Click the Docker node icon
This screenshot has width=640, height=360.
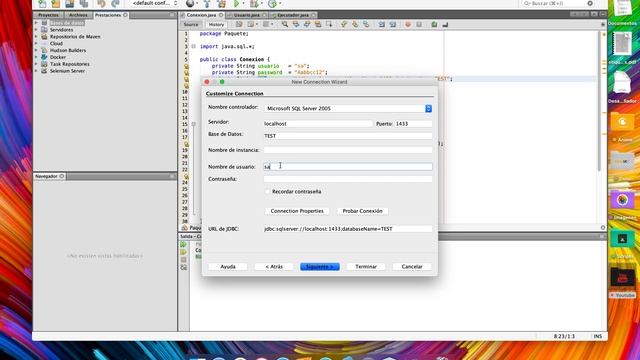click(x=44, y=57)
